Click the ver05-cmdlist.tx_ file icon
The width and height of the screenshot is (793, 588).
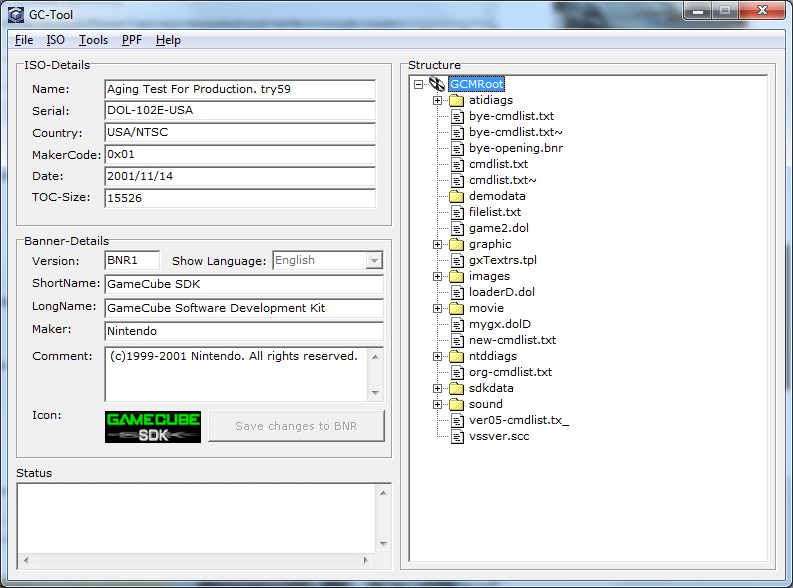(x=457, y=421)
